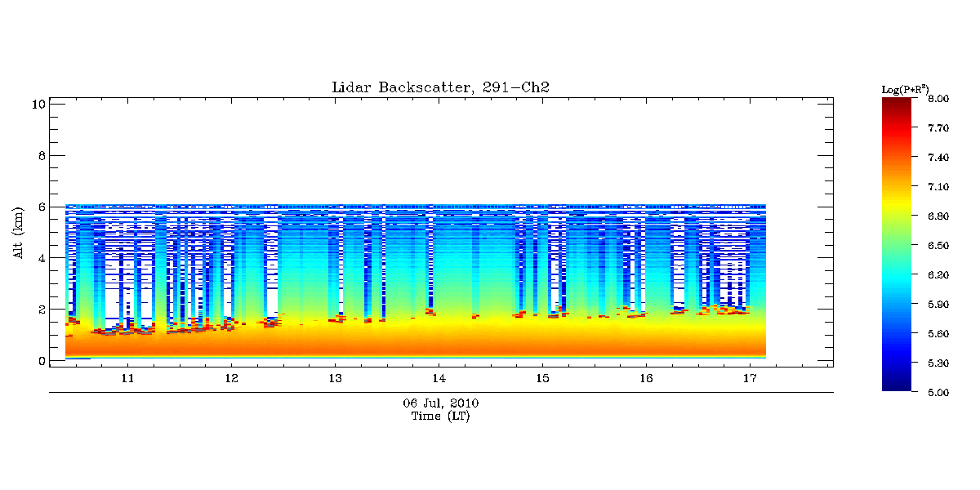Image resolution: width=980 pixels, height=490 pixels.
Task: Click the '5.90' colorbar value
Action: click(x=938, y=305)
